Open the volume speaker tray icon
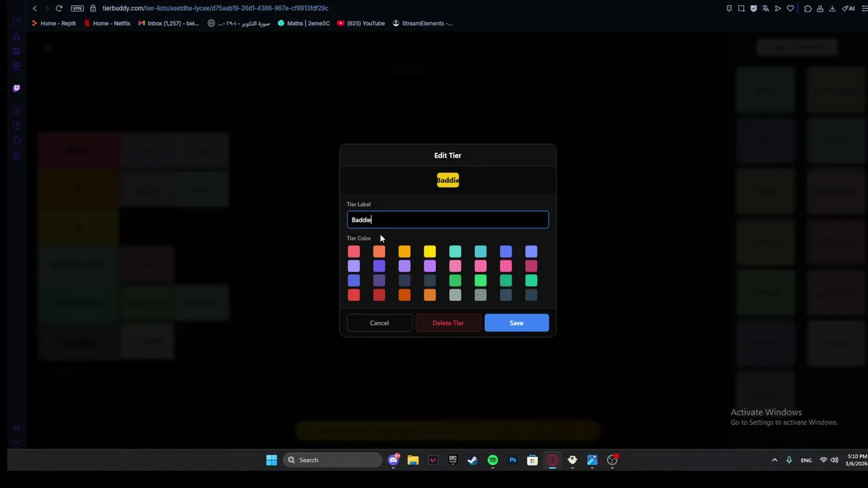Viewport: 868px width, 488px height. tap(834, 460)
